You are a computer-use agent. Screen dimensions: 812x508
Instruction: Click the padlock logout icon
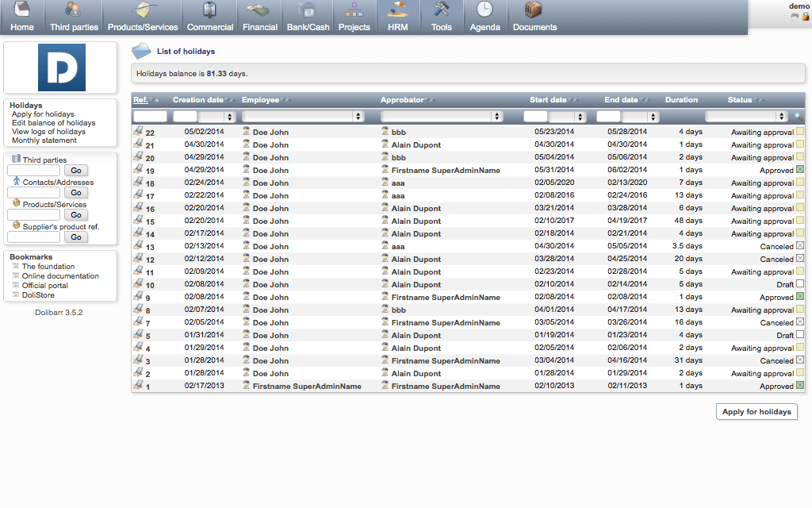click(806, 16)
